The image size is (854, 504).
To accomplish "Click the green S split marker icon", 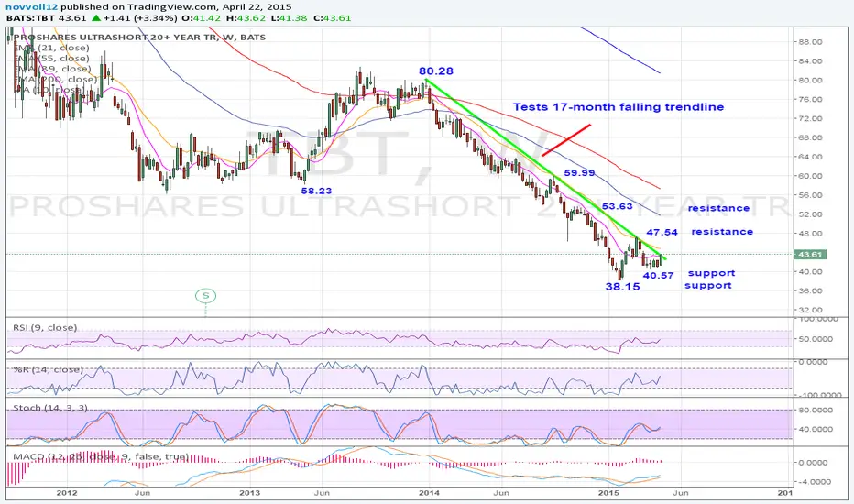I will click(x=206, y=296).
